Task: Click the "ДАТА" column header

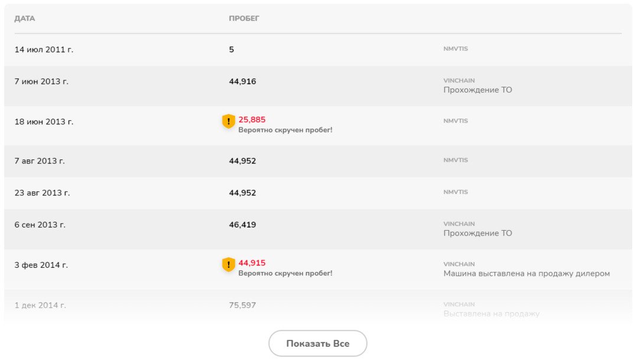Action: (25, 19)
